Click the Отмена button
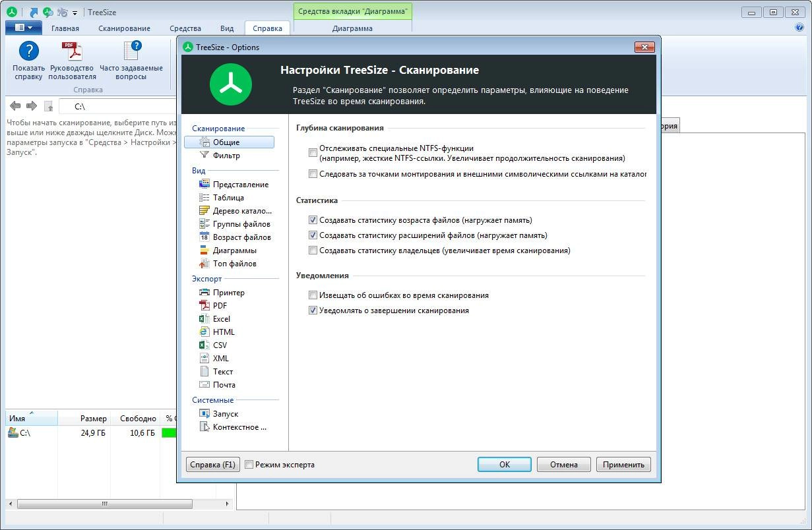The image size is (812, 530). (564, 465)
